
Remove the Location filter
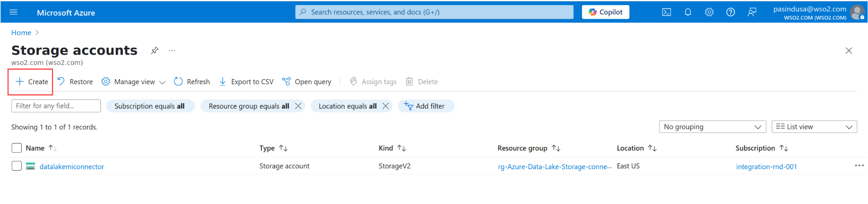[x=386, y=106]
